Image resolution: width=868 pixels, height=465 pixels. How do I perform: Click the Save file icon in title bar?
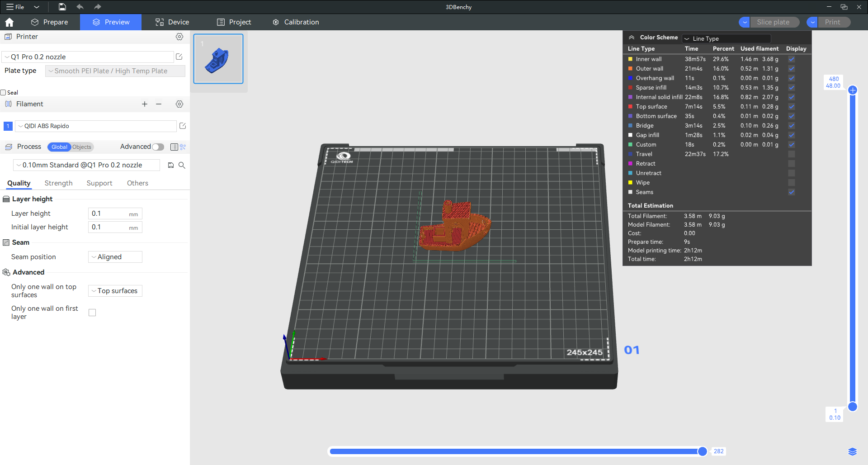coord(62,7)
